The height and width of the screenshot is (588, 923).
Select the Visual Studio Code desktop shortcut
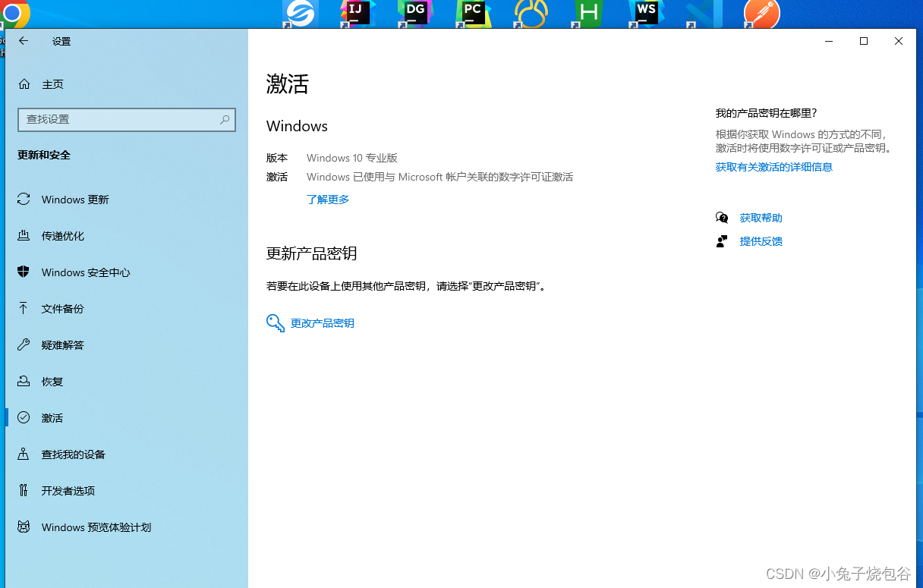click(704, 14)
